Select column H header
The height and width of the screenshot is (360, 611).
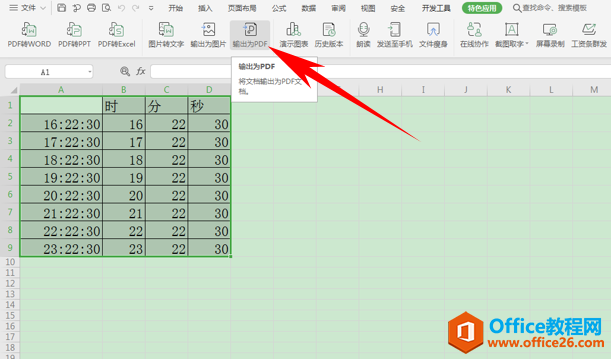click(380, 90)
